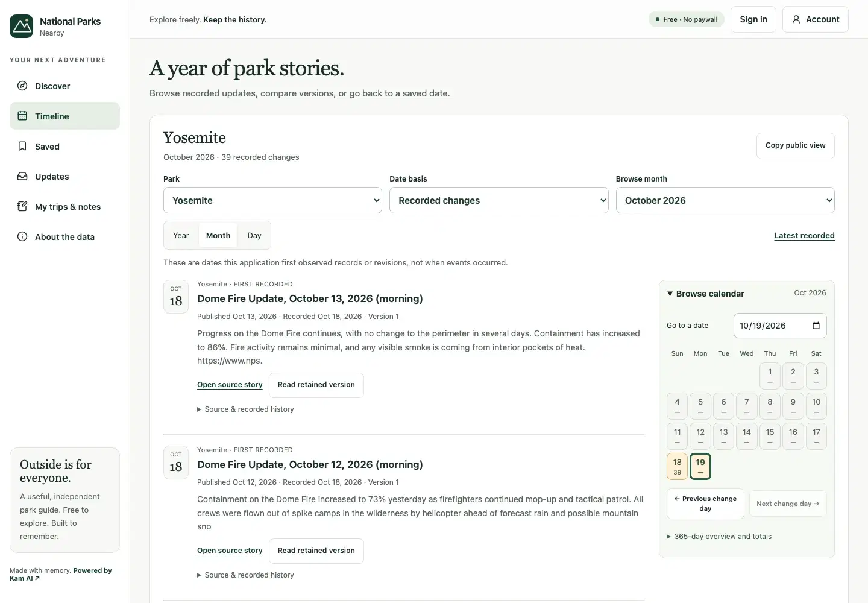Click the Saved bookmark icon
Image resolution: width=868 pixels, height=603 pixels.
22,146
